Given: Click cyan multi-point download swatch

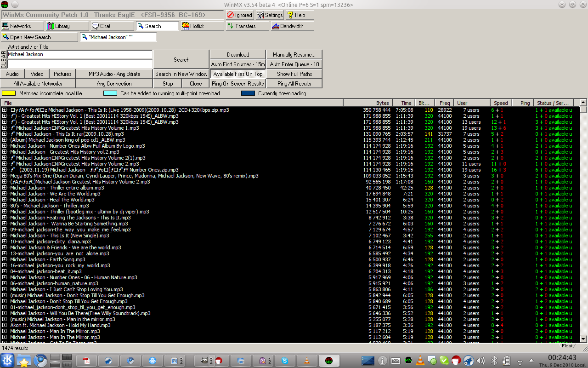Looking at the screenshot, I should (110, 93).
